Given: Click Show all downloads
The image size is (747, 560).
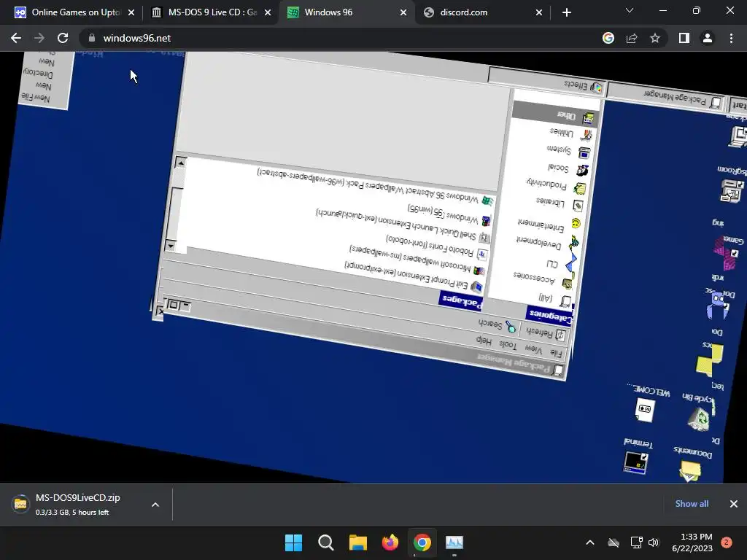Looking at the screenshot, I should click(692, 504).
